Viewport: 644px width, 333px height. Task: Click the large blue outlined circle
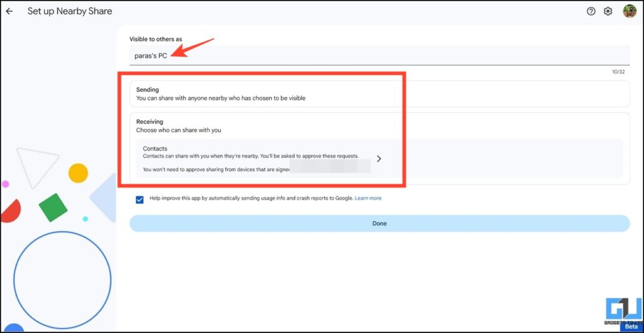pyautogui.click(x=62, y=280)
